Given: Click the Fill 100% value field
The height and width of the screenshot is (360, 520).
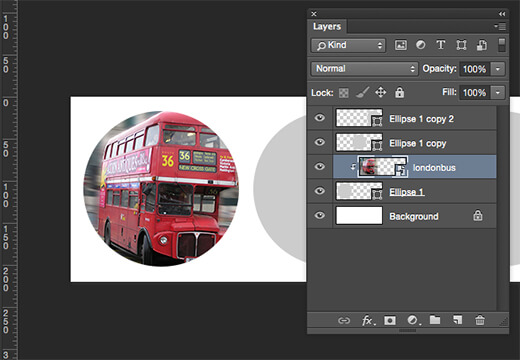Looking at the screenshot, I should coord(474,92).
